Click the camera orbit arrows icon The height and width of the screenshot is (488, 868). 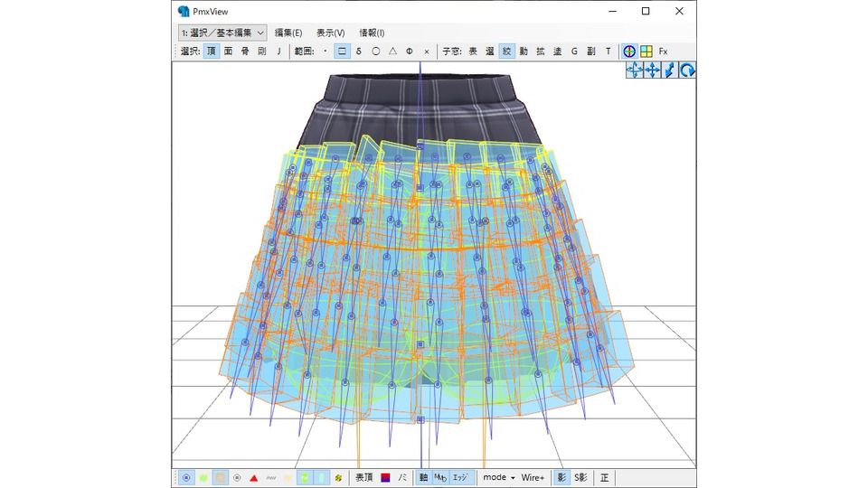click(635, 70)
